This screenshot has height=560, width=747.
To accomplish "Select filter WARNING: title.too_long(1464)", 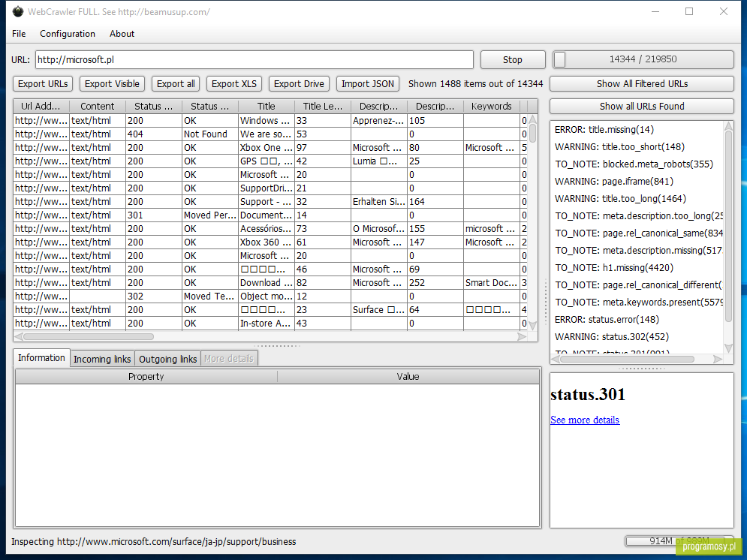I will click(620, 199).
